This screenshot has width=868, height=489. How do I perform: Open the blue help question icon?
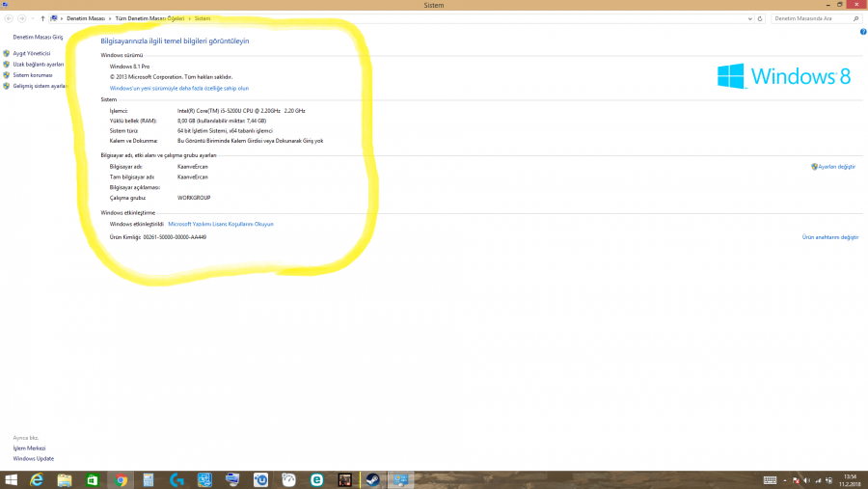(863, 32)
